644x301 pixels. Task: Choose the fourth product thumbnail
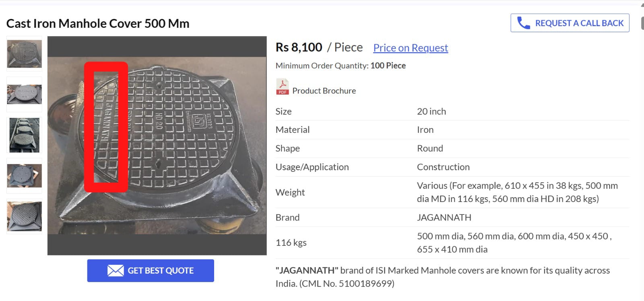pyautogui.click(x=24, y=176)
